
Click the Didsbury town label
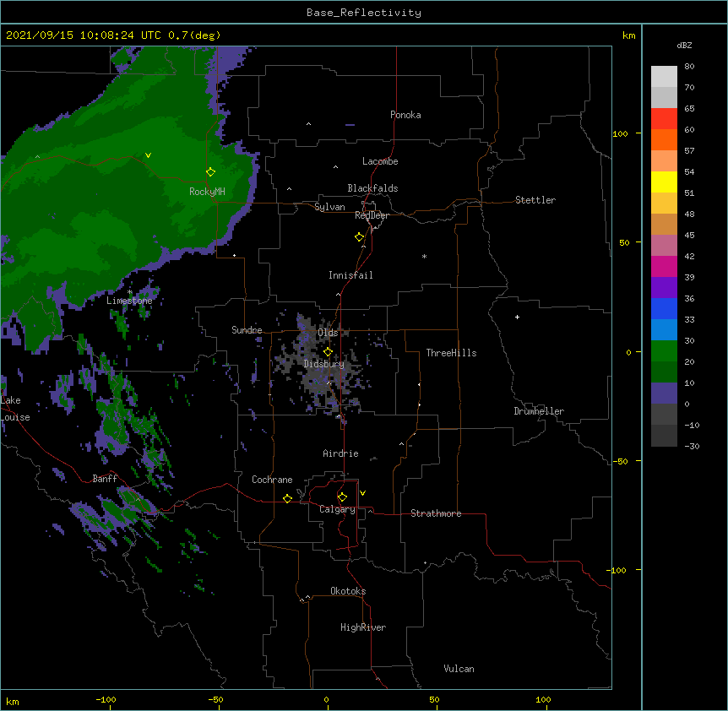[324, 364]
